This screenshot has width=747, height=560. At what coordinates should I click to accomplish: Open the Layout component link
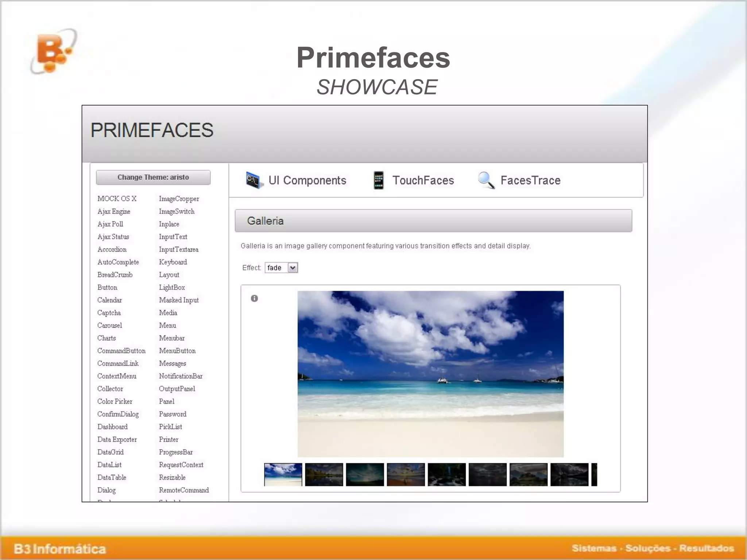tap(169, 275)
